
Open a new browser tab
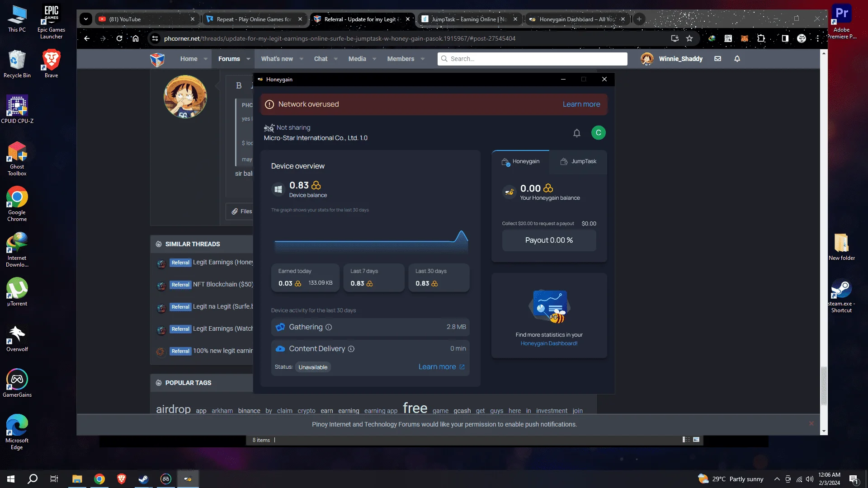click(639, 19)
